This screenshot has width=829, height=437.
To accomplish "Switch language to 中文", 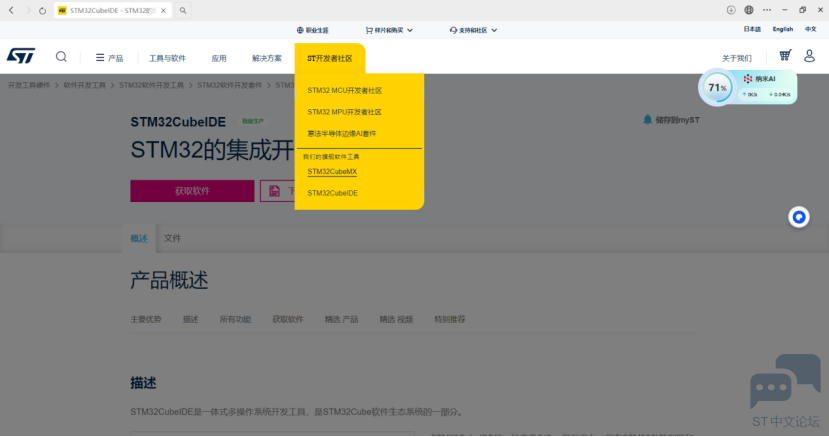I will [810, 29].
